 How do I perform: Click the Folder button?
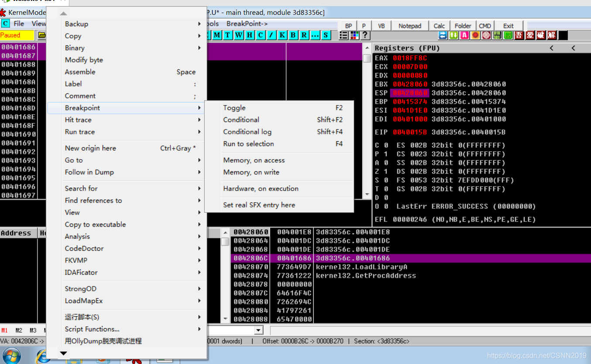coord(463,26)
